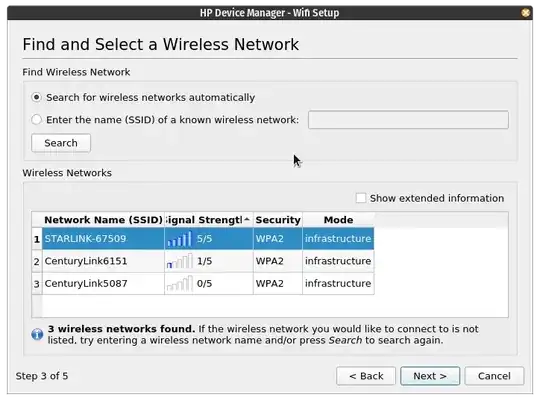
Task: Select search for wireless networks automatically
Action: coord(36,97)
